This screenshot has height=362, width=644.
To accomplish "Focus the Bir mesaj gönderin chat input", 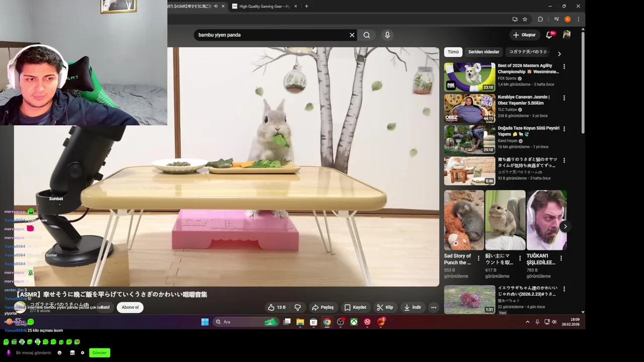I will click(x=33, y=353).
